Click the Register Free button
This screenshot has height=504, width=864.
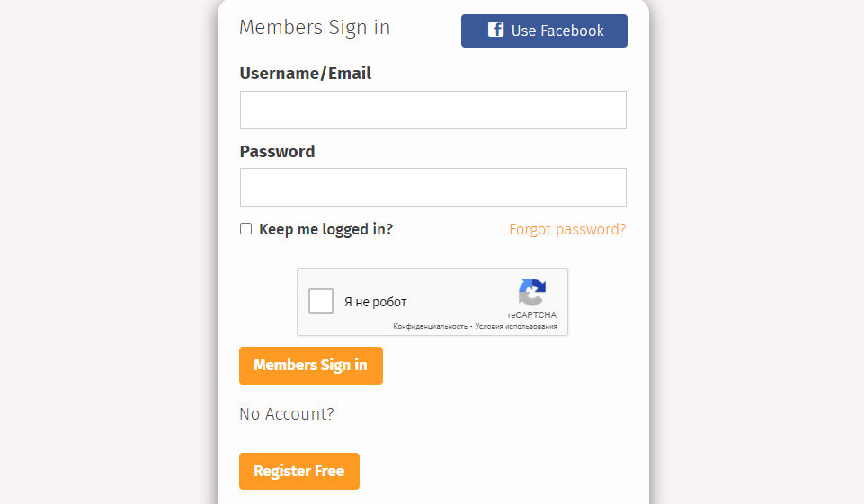pyautogui.click(x=299, y=471)
